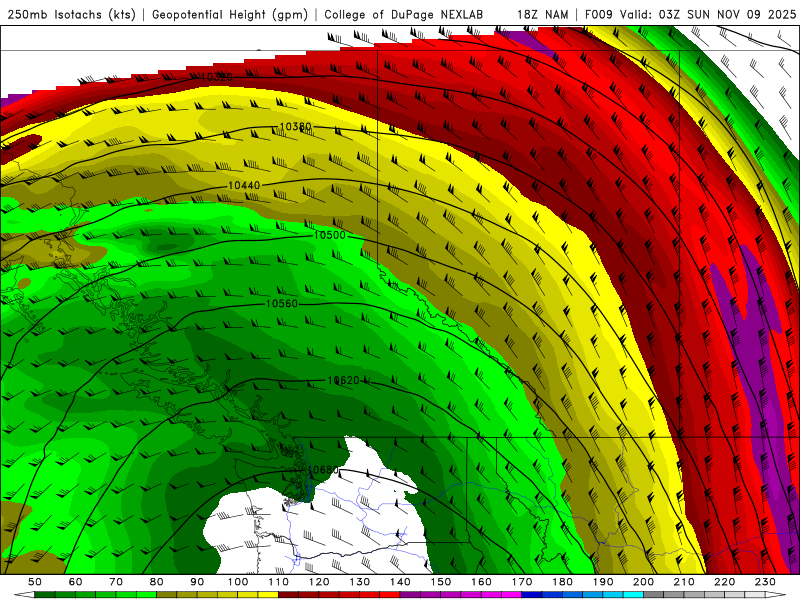Viewport: 800px width, 600px height.
Task: Click the 60 value on the color scale
Action: pyautogui.click(x=76, y=582)
